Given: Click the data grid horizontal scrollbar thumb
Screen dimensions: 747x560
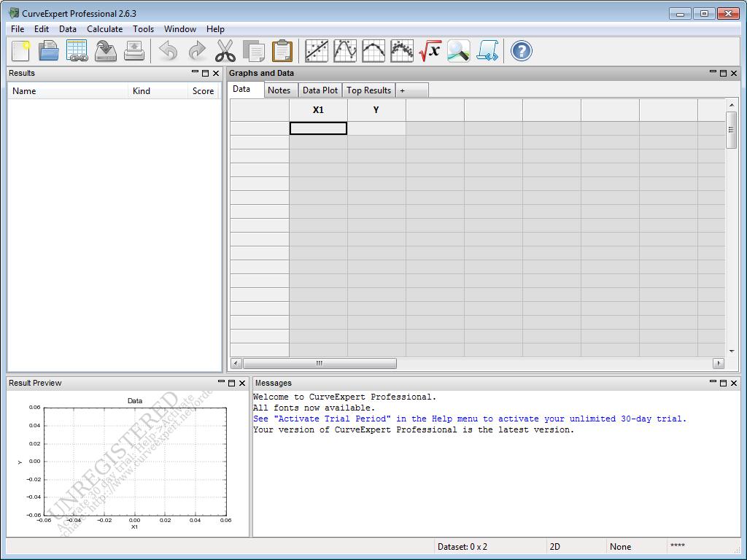Looking at the screenshot, I should (x=320, y=363).
